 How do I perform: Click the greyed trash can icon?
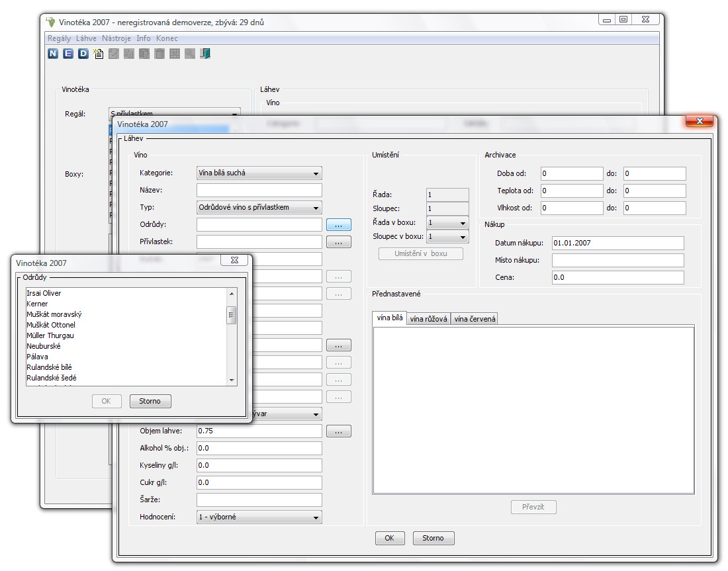pos(159,54)
